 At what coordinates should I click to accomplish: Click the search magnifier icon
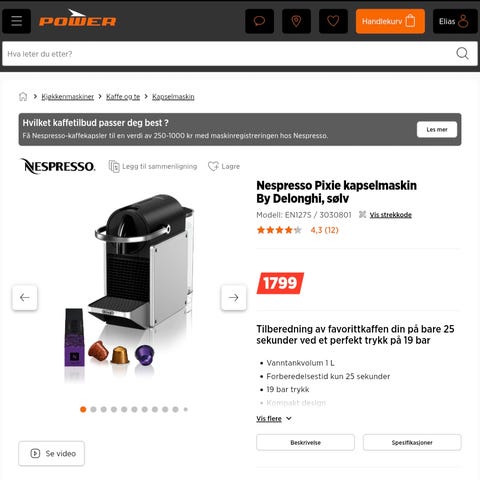(462, 53)
